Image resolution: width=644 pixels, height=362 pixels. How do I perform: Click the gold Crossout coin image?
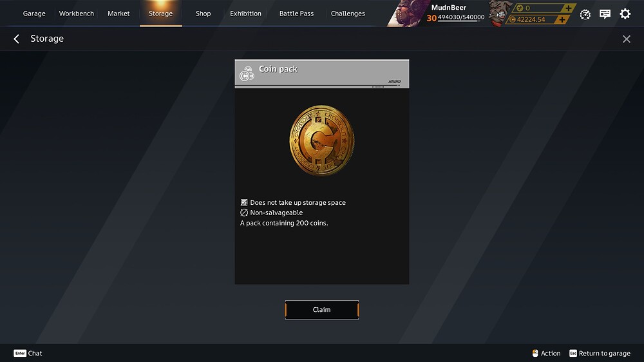321,140
